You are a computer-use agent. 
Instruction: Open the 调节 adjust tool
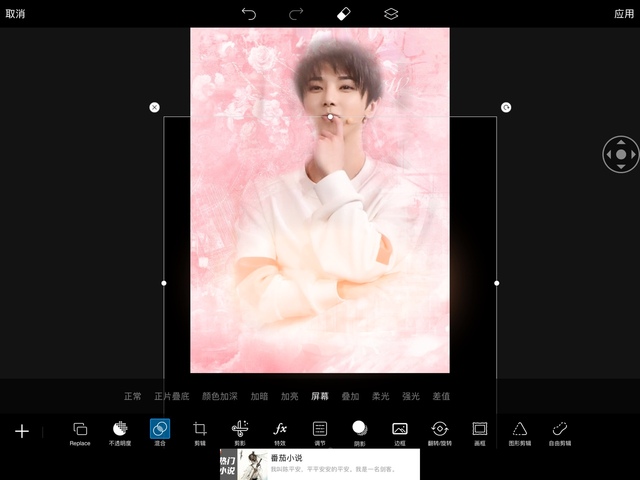point(320,431)
